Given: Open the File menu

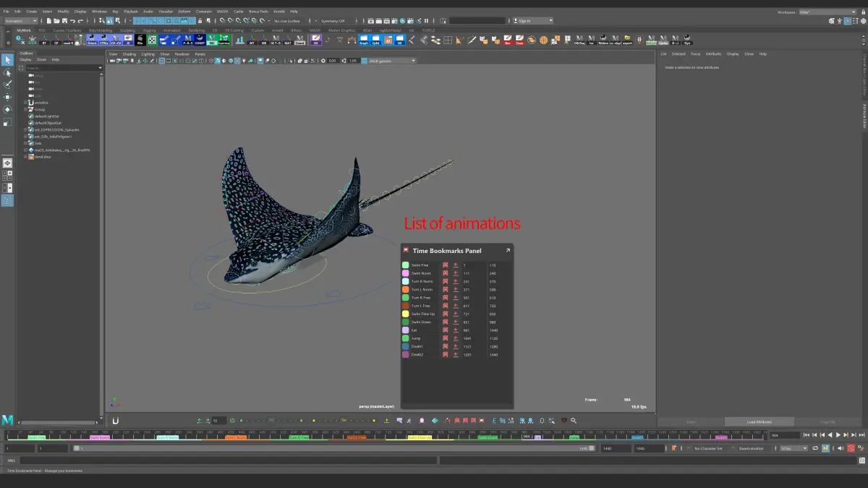Looking at the screenshot, I should click(x=7, y=12).
